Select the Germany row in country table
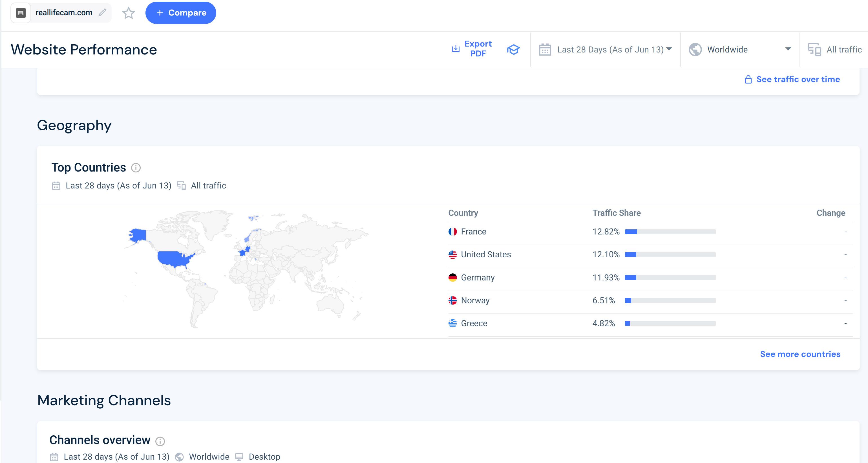The height and width of the screenshot is (463, 868). coord(478,278)
